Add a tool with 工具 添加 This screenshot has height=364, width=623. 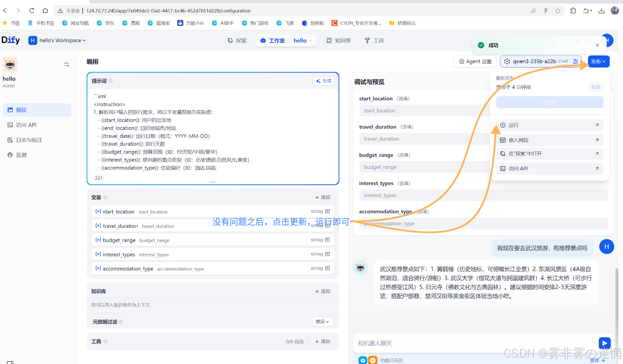[x=323, y=342]
